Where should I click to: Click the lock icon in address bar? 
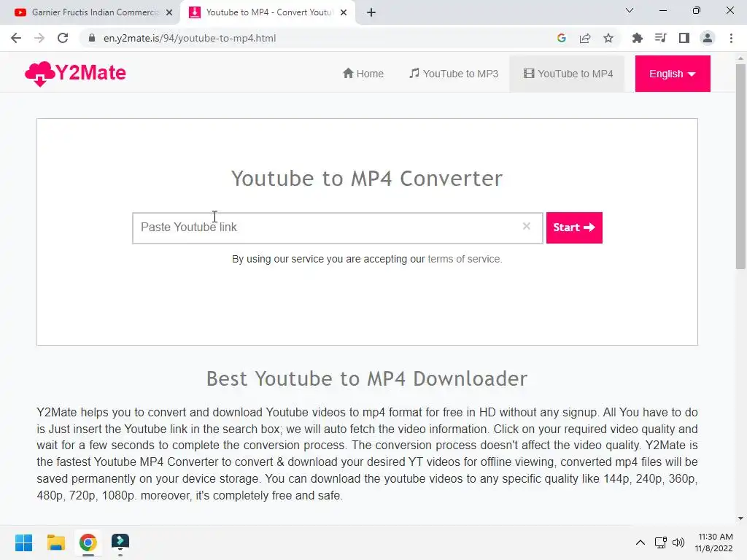(92, 38)
